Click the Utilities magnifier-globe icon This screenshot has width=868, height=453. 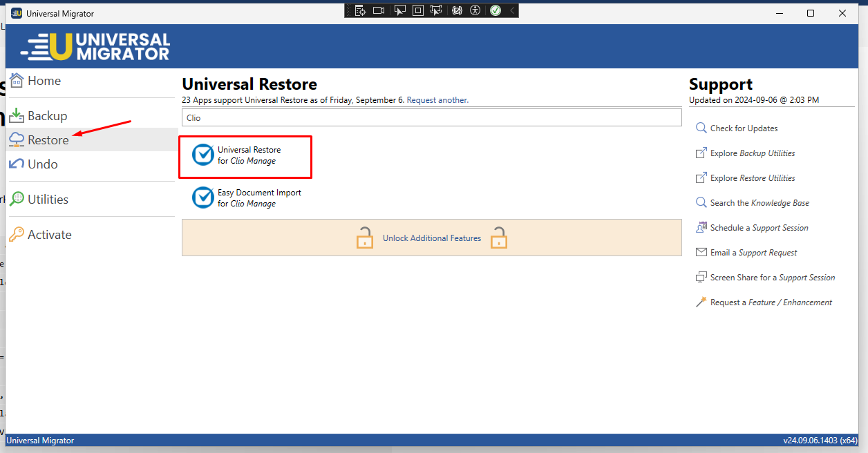[17, 199]
